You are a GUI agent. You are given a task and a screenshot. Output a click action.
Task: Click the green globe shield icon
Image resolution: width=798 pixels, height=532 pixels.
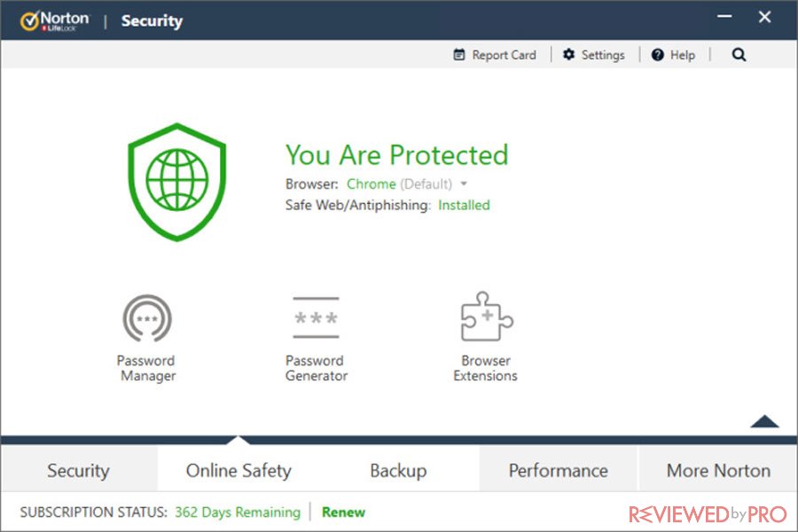pos(177,182)
